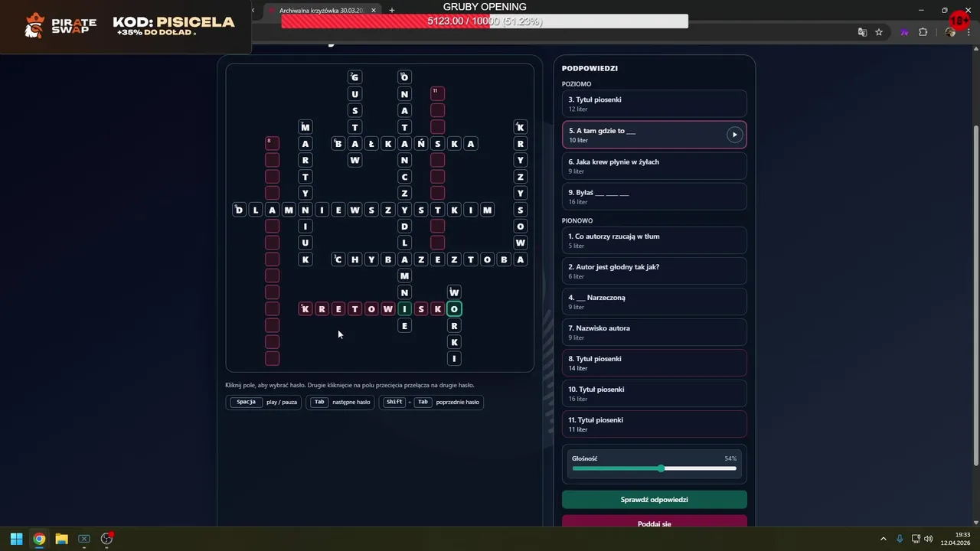Open the teal X app in the taskbar
This screenshot has width=980, height=551.
(84, 539)
